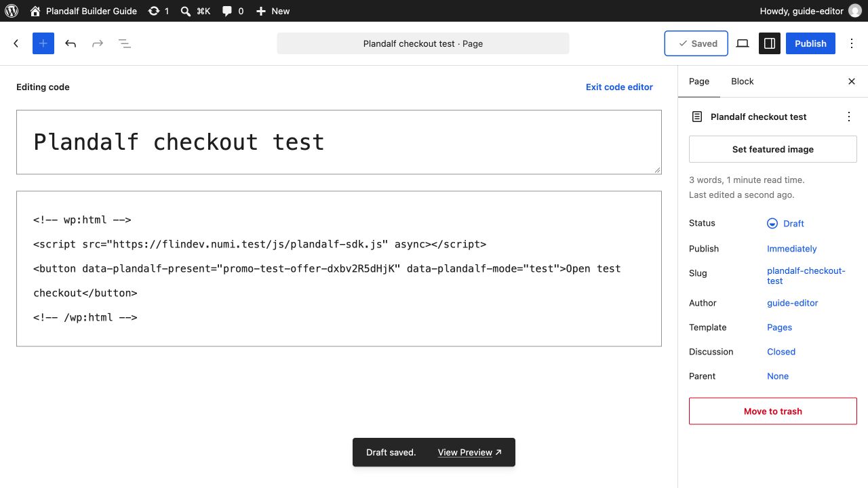
Task: Open the pending updates icon showing 1
Action: point(159,11)
